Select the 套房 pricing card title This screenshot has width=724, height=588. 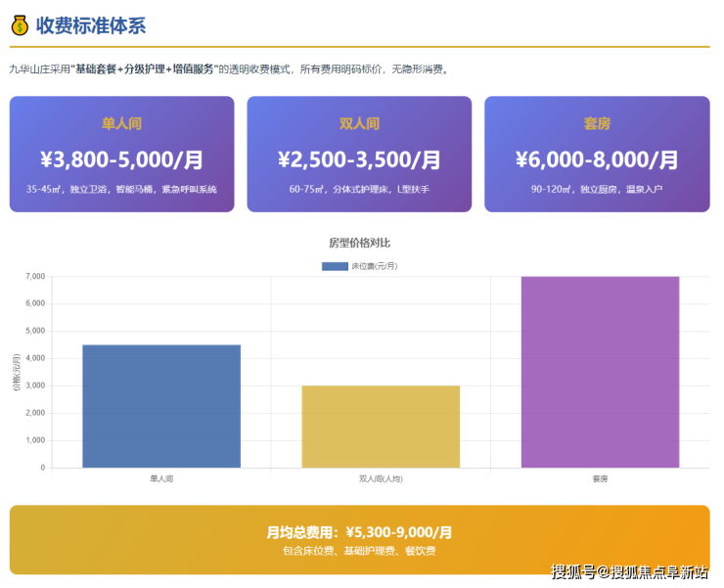pos(597,124)
